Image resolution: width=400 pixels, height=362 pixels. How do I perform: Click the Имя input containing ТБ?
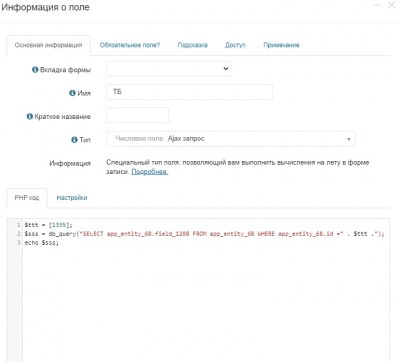click(189, 92)
